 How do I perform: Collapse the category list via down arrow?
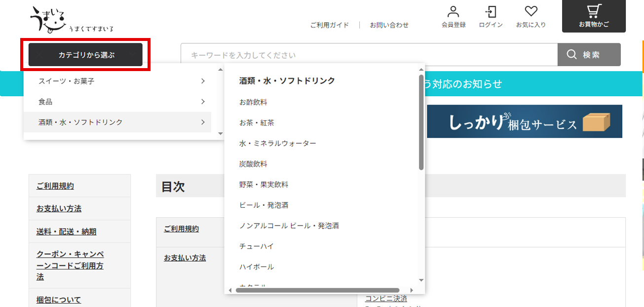[220, 133]
